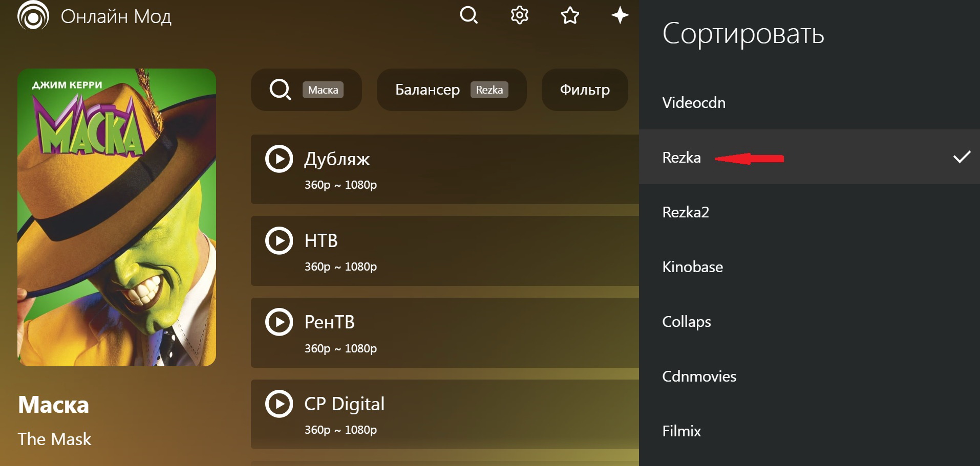Click the star favorites icon in header
The width and height of the screenshot is (980, 466).
570,15
